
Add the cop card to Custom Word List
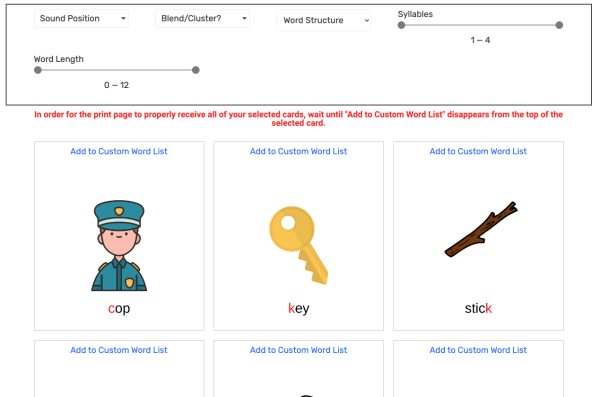pos(119,151)
